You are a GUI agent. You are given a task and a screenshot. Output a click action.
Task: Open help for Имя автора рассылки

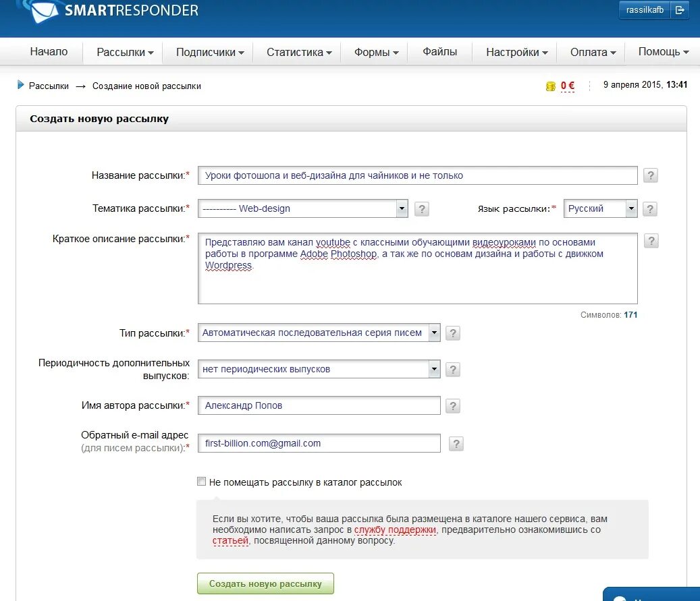pos(453,406)
